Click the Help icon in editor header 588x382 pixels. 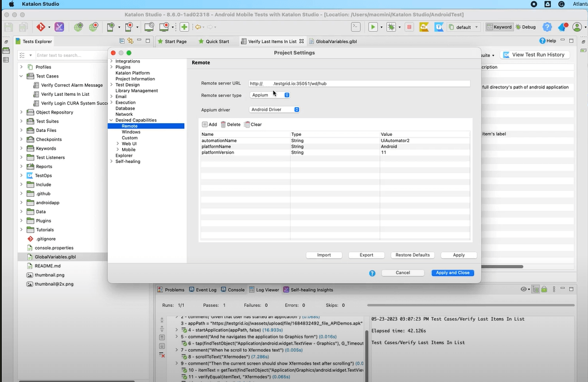[x=547, y=41]
